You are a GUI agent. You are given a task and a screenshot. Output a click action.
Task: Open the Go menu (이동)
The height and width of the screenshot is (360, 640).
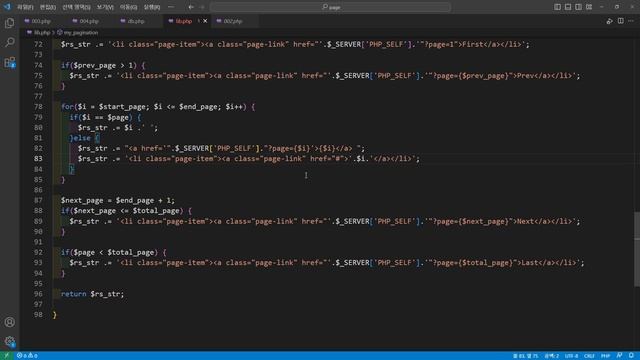129,7
